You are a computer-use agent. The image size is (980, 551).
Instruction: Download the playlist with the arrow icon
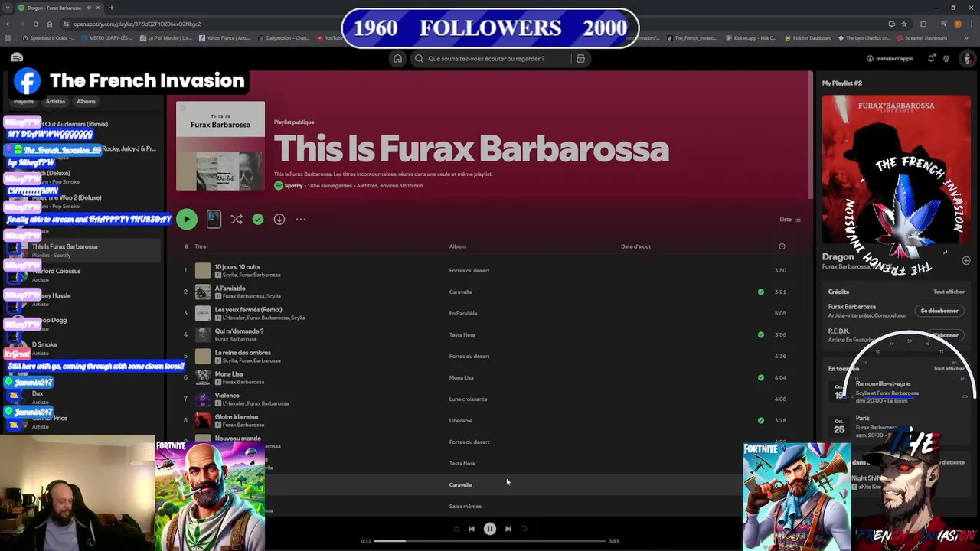[279, 220]
